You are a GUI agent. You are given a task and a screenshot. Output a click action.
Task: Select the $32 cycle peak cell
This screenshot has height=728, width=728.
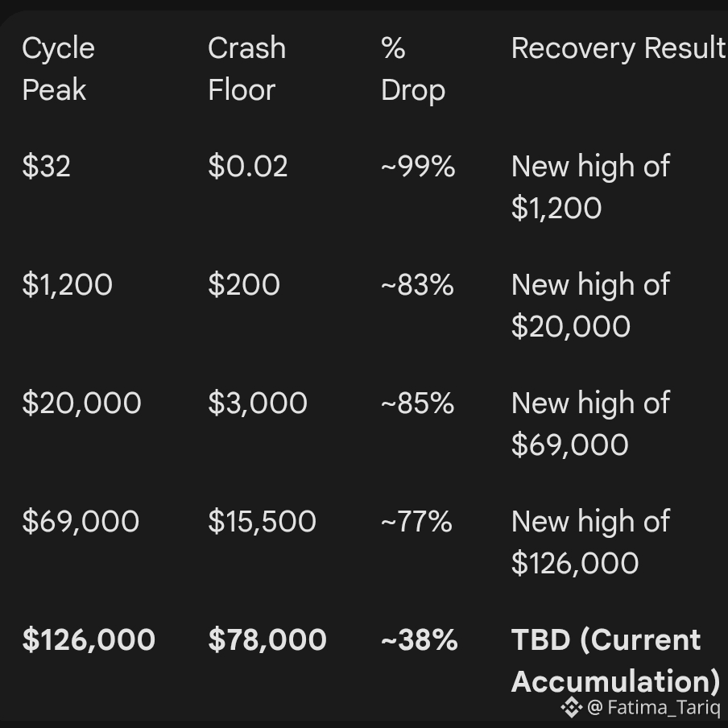(x=47, y=167)
